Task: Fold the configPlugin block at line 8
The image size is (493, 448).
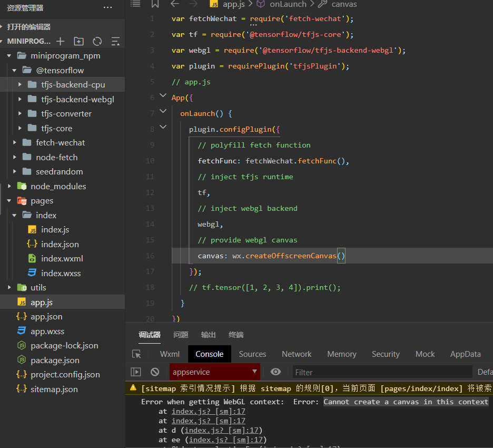Action: (x=163, y=126)
